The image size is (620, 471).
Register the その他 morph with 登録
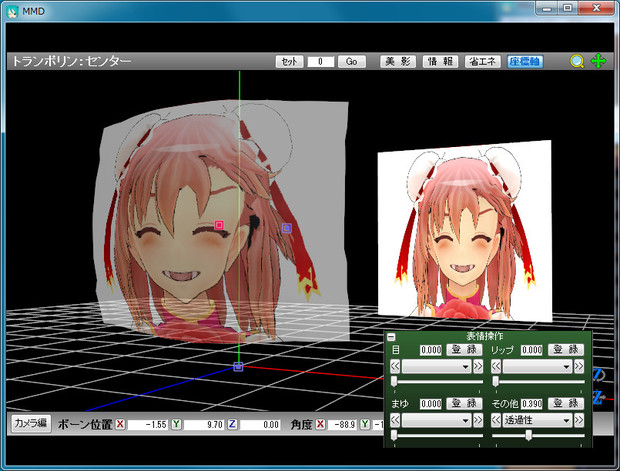point(566,403)
